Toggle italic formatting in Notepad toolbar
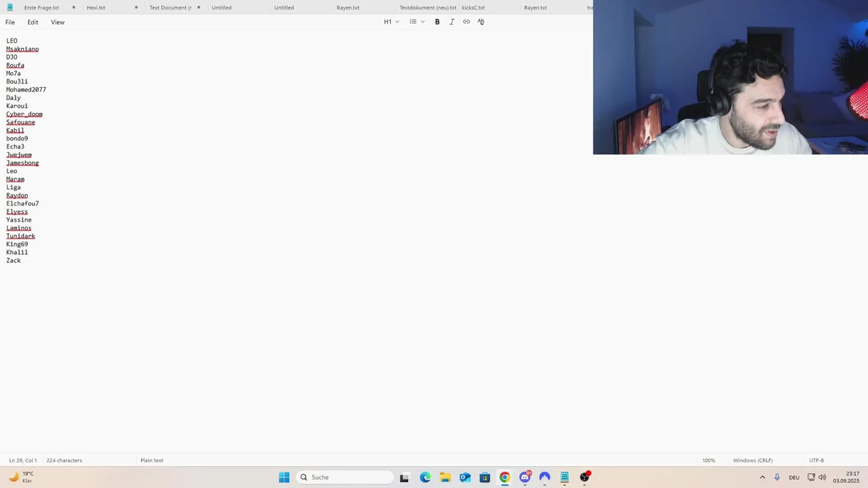868x488 pixels. tap(452, 22)
